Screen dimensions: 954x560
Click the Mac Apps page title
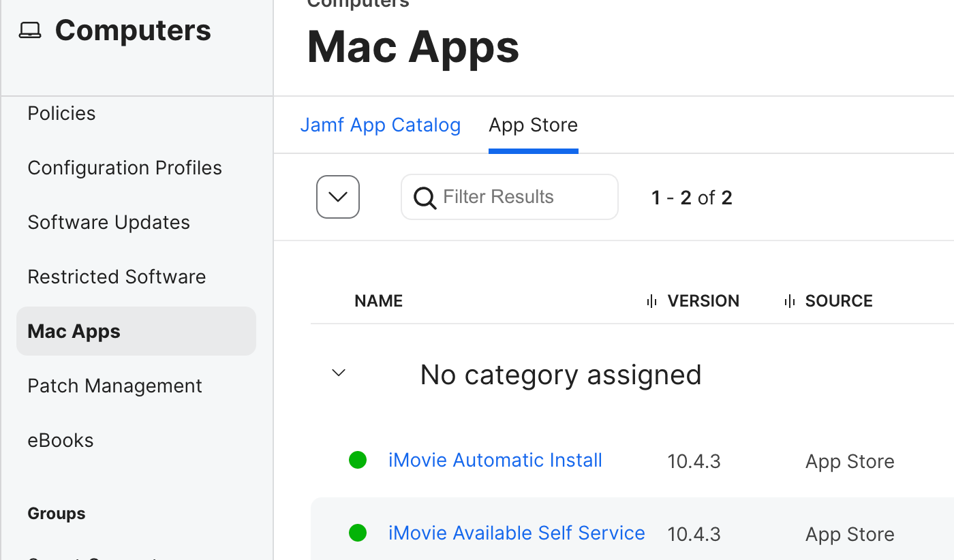(414, 47)
